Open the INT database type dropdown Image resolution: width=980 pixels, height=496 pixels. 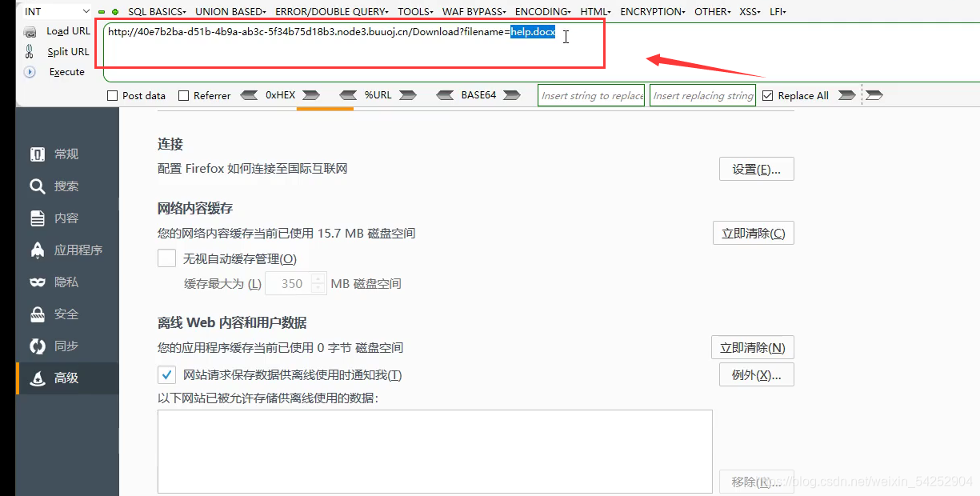56,11
